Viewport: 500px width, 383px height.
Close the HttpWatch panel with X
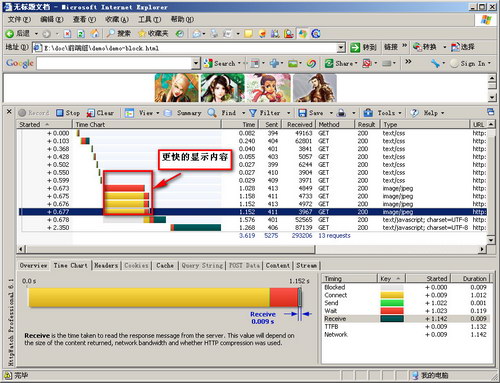[9, 111]
